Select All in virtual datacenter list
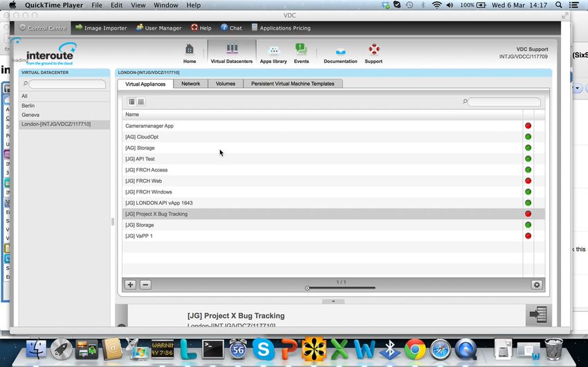The width and height of the screenshot is (588, 367). click(64, 96)
